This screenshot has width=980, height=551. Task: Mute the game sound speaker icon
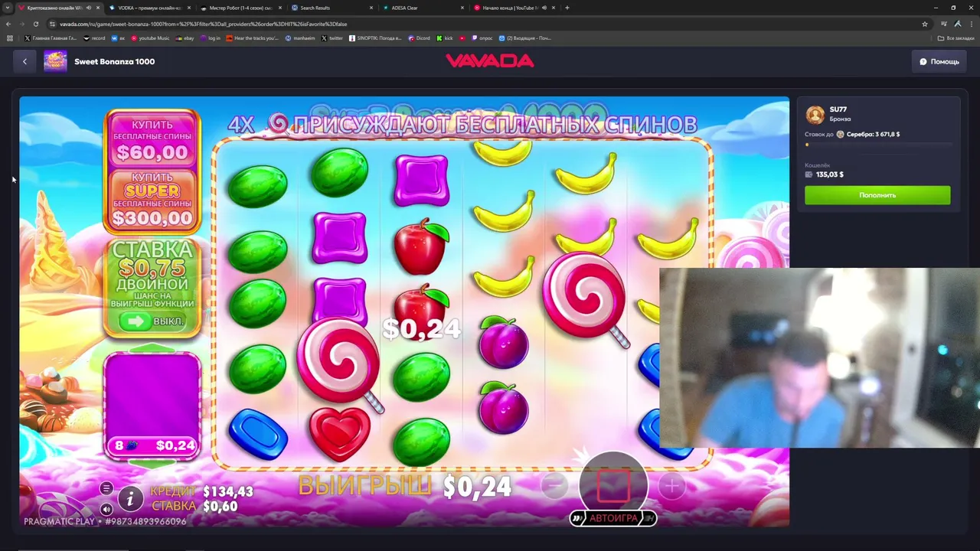(106, 509)
